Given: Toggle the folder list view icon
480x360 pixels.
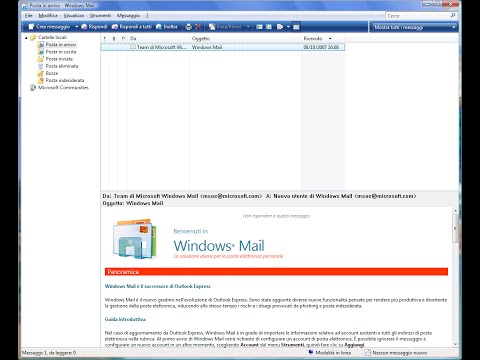Looking at the screenshot, I should [x=296, y=27].
